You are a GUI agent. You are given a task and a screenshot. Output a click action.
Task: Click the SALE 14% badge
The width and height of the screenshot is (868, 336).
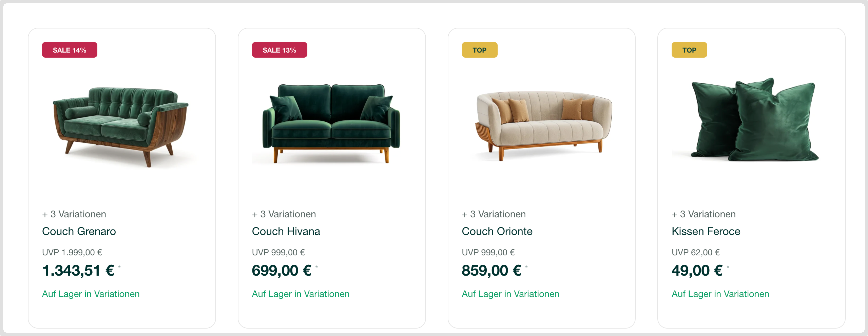point(69,50)
